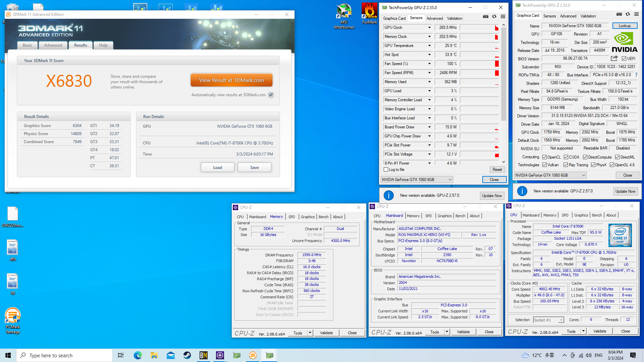Open SPD tab in CPU-Z Memory window
Viewport: 644px width, 362px height.
[292, 217]
